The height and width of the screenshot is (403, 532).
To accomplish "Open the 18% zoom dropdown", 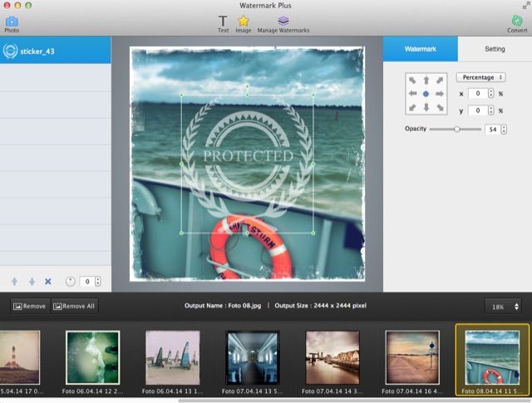I will (503, 307).
